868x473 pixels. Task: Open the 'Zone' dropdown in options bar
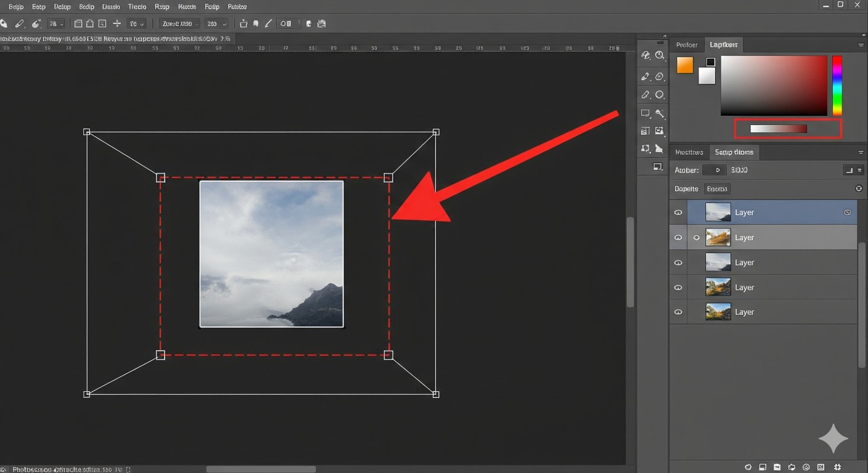click(x=179, y=24)
